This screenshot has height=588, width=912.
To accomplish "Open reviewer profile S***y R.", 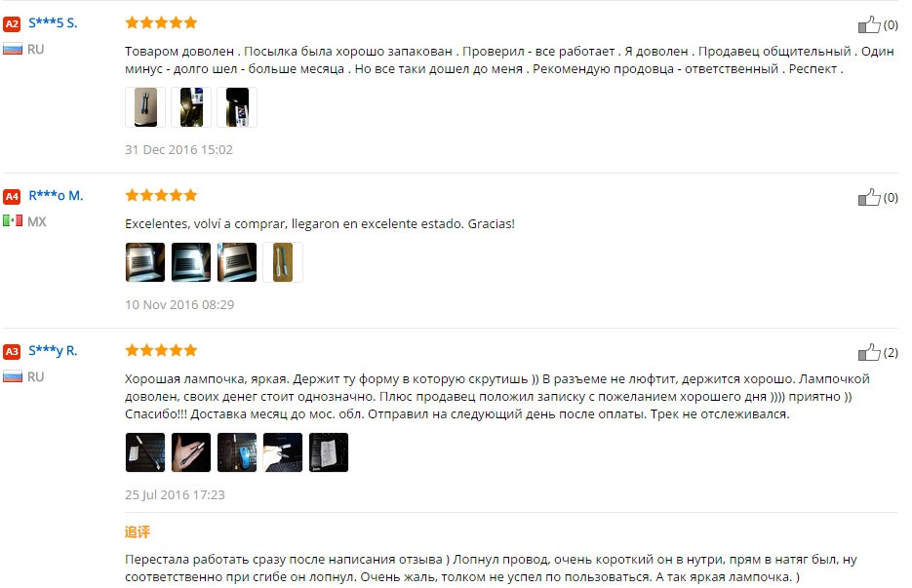I will (53, 351).
